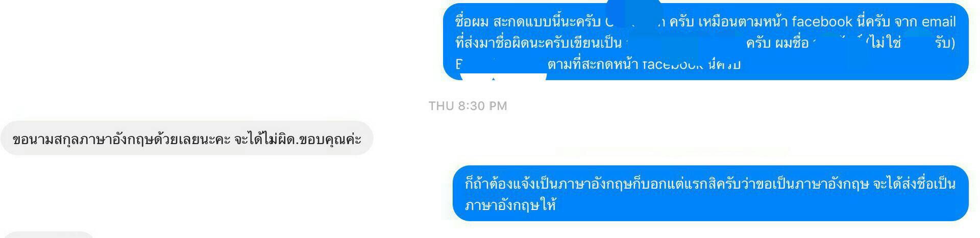Select the top blue message starting "ชื่อผม สะกดแบบนี้"
980x238 pixels.
pyautogui.click(x=705, y=42)
